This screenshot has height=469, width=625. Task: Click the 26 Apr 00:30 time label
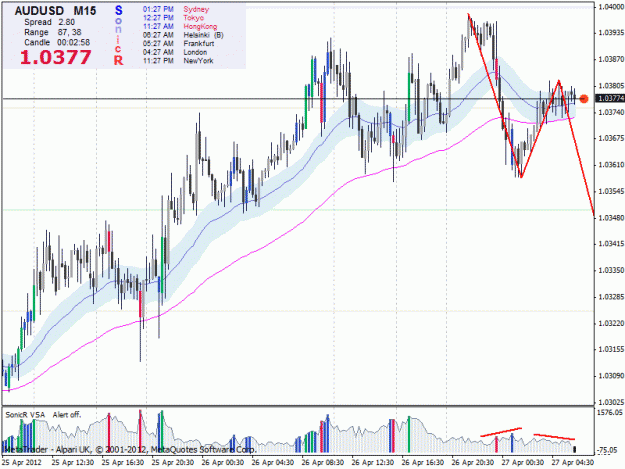pyautogui.click(x=223, y=462)
